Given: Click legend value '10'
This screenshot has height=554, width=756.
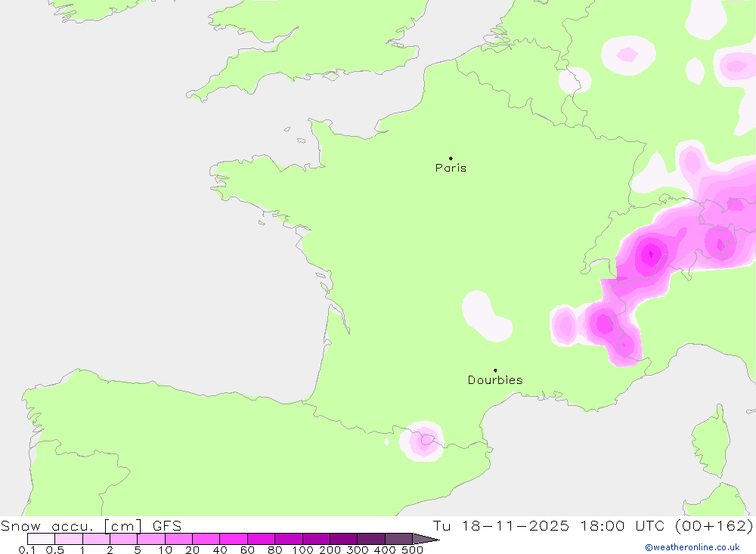Looking at the screenshot, I should coord(166,549).
